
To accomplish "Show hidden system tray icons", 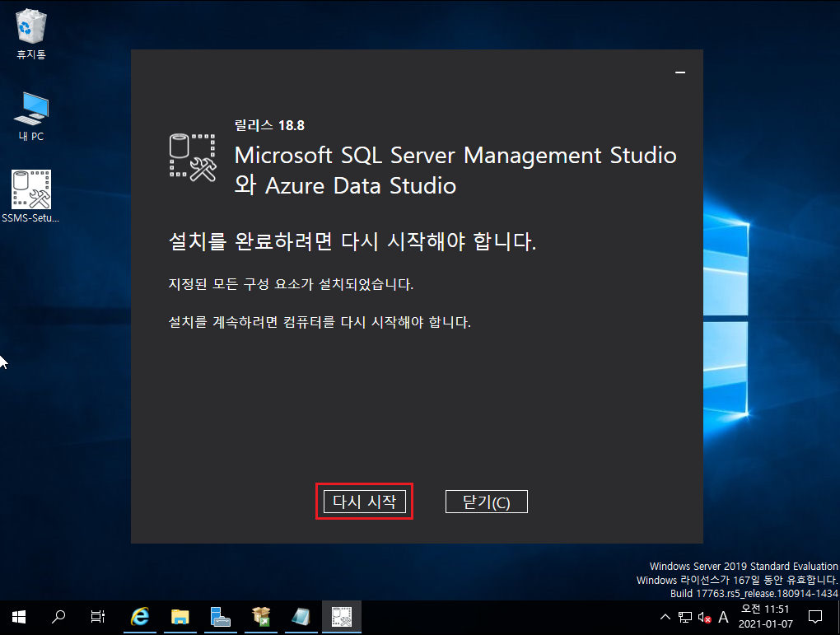I will point(665,618).
